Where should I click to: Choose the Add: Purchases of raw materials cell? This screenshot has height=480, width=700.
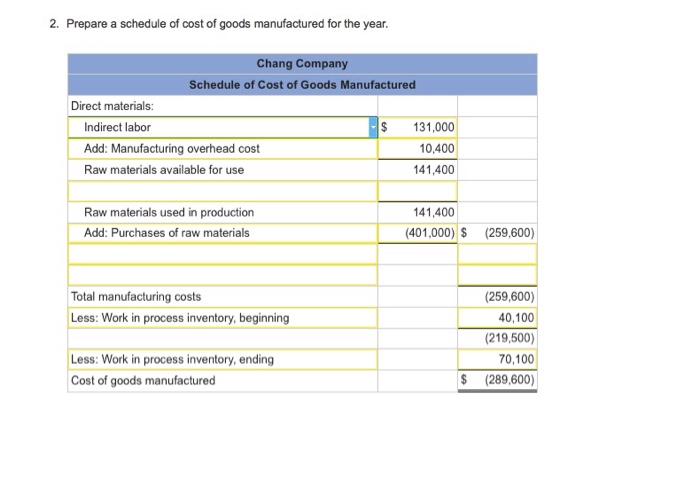(x=222, y=233)
